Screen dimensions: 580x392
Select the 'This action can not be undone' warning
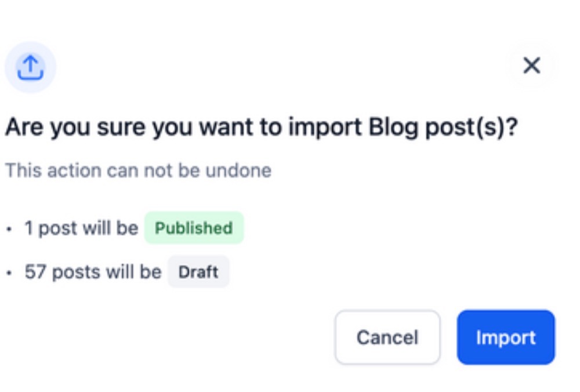139,170
